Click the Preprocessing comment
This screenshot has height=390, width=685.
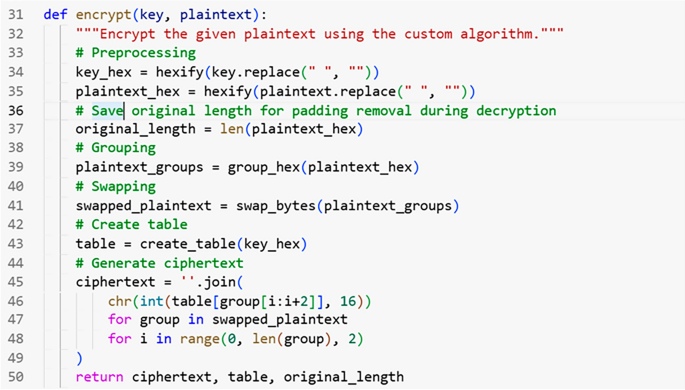pyautogui.click(x=135, y=53)
